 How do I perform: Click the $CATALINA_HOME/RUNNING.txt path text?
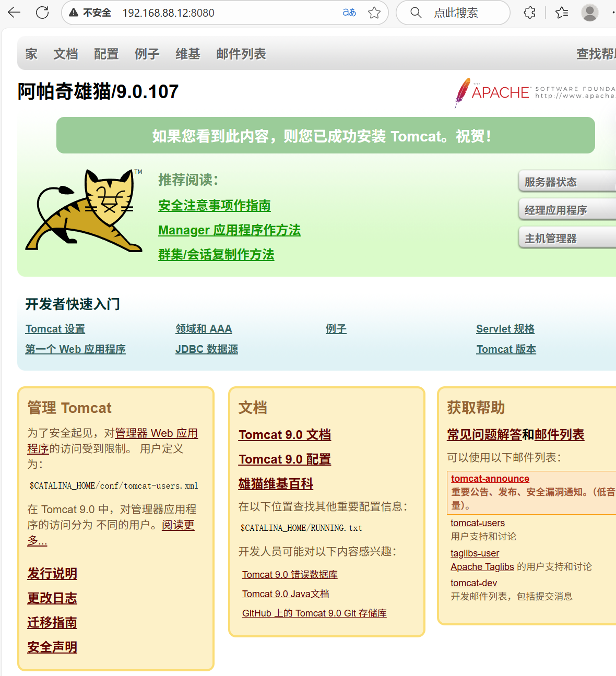[301, 528]
